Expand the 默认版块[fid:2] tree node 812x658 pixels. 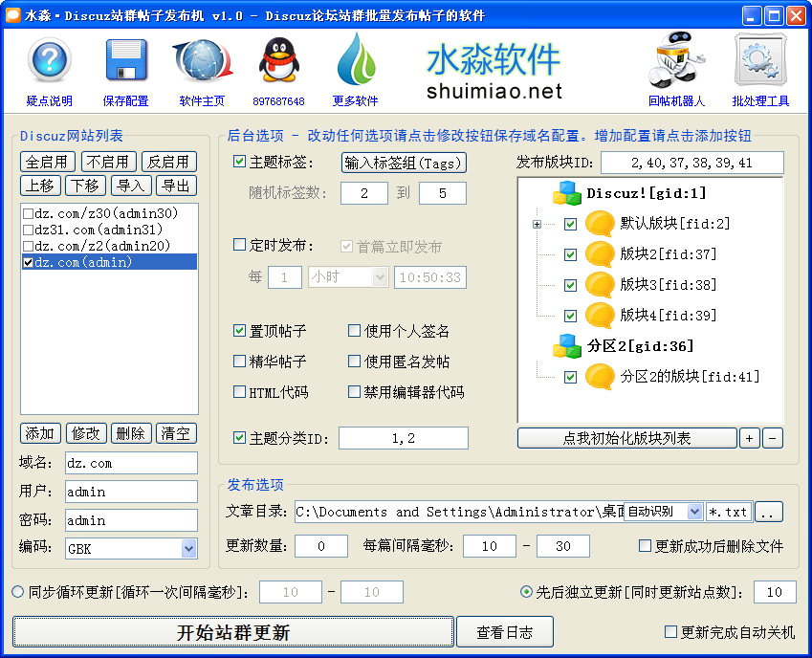pyautogui.click(x=537, y=224)
